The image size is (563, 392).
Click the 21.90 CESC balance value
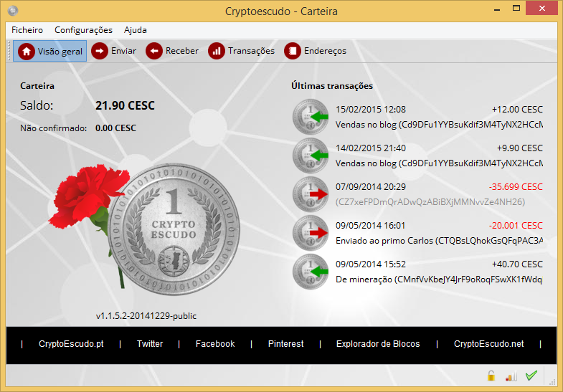[125, 105]
